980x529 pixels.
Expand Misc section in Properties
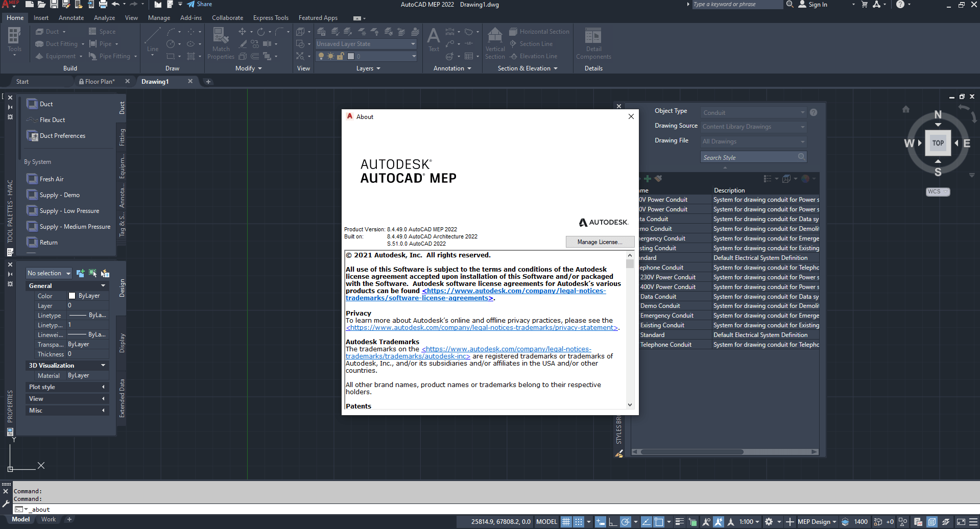click(67, 411)
